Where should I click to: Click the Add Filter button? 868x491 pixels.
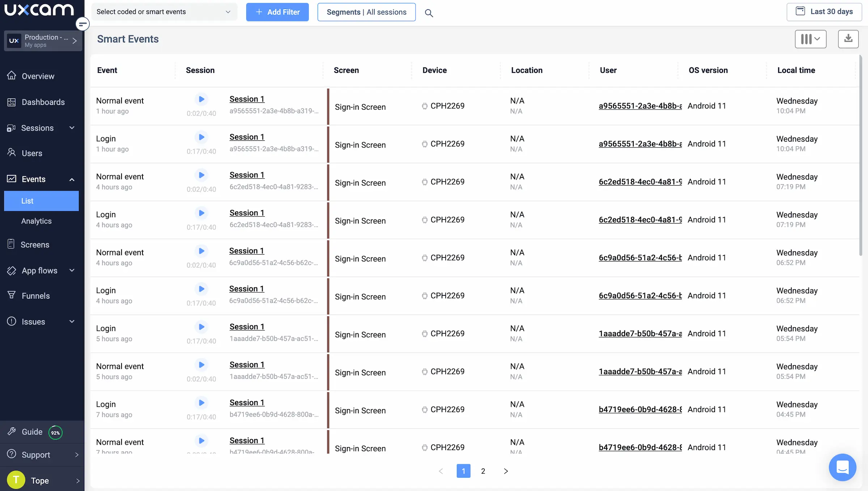[x=277, y=12]
